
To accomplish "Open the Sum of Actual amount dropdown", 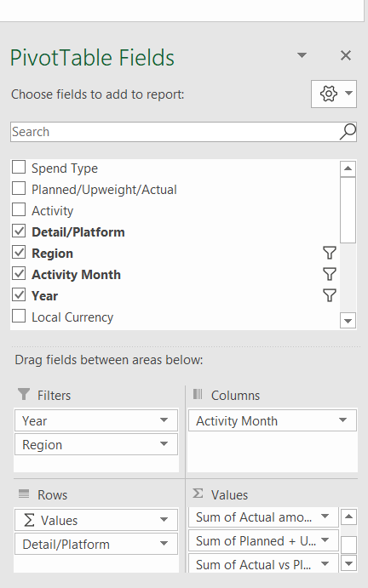I will [325, 517].
